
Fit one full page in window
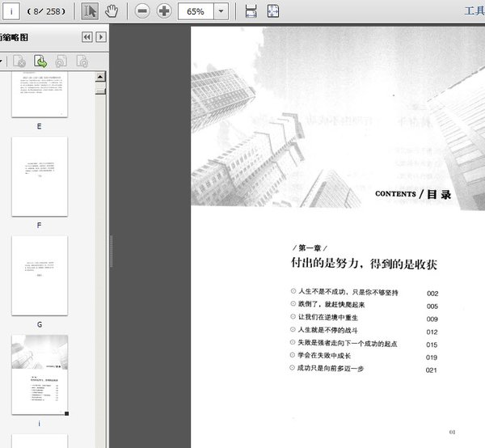pos(273,11)
